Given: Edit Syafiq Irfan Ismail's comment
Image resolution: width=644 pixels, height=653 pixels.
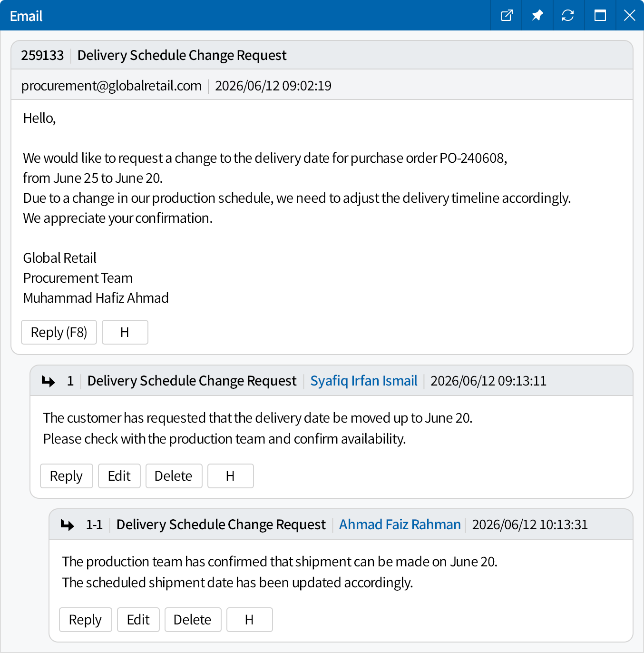Looking at the screenshot, I should (x=119, y=476).
